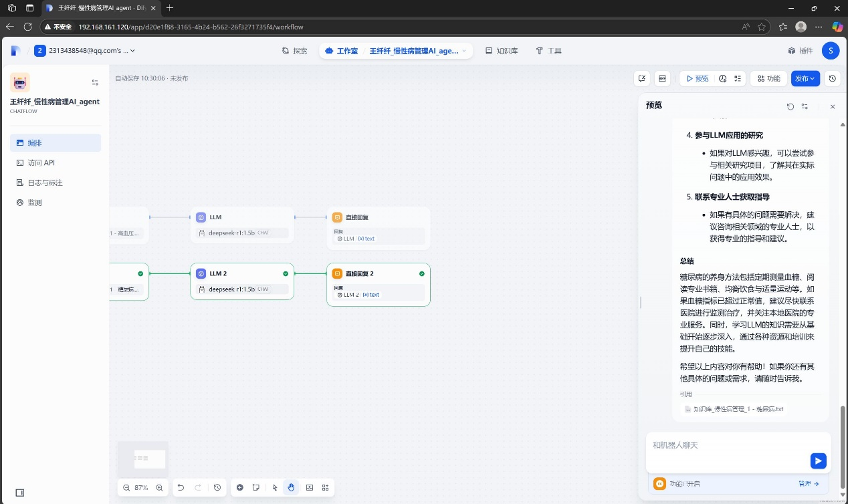This screenshot has width=848, height=504.
Task: Add a new node with plus icon
Action: point(240,488)
